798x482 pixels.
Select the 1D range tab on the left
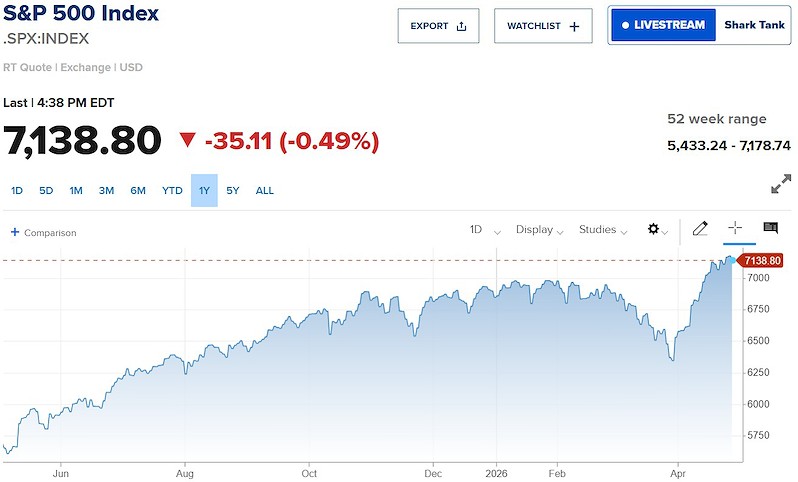click(17, 190)
